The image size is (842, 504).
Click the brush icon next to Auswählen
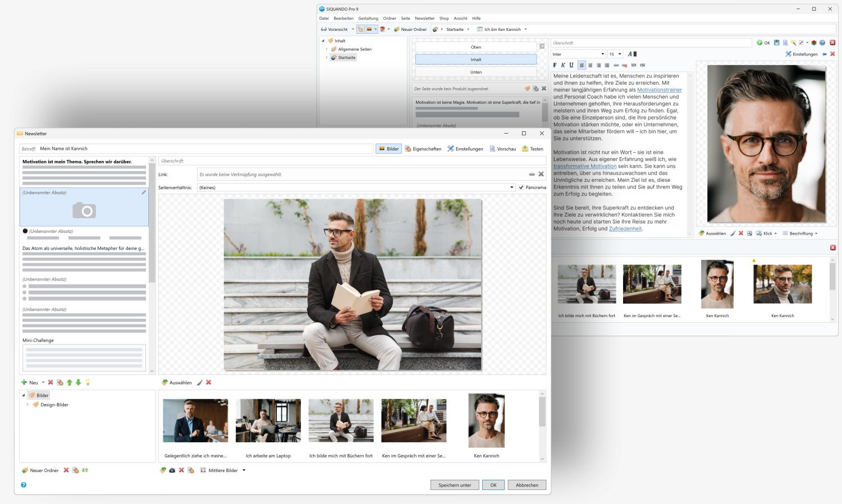(x=200, y=382)
